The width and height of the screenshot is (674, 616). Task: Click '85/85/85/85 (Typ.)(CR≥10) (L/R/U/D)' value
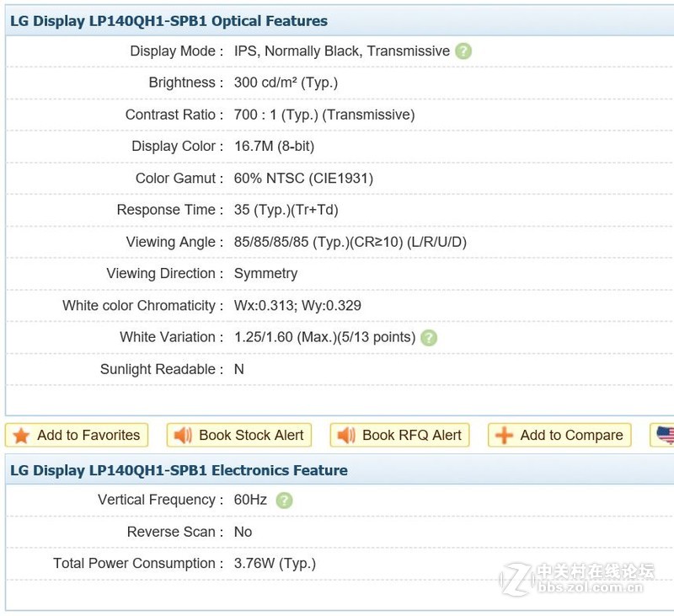350,242
